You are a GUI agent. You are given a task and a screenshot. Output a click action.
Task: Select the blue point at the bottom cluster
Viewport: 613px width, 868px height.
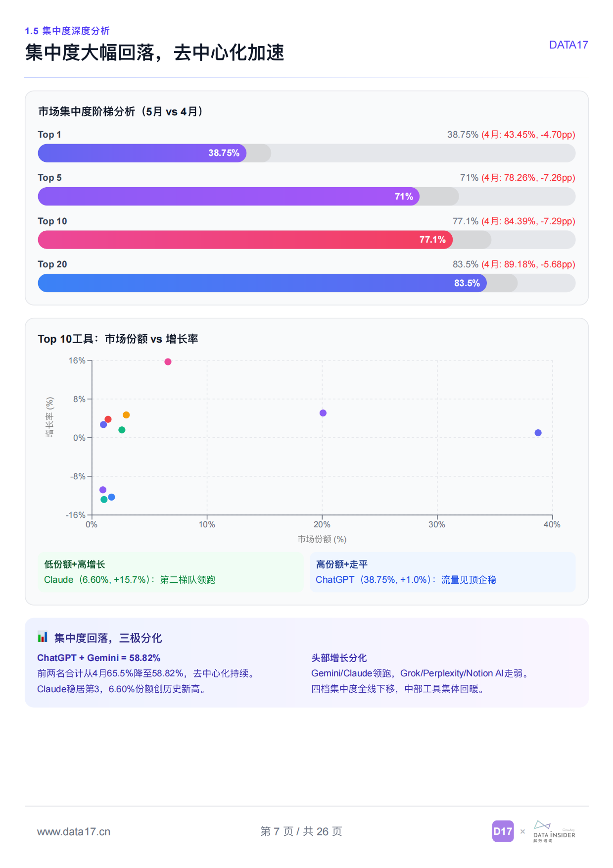click(111, 497)
